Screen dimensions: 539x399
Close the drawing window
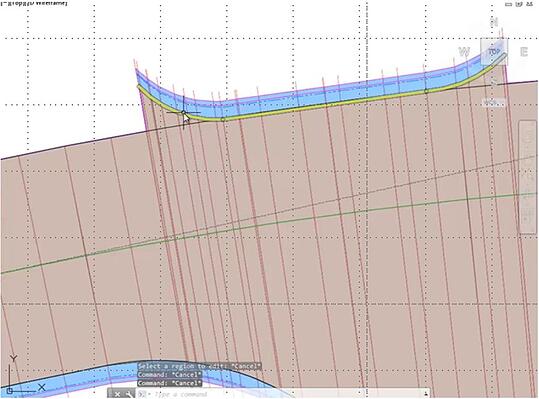coord(529,4)
